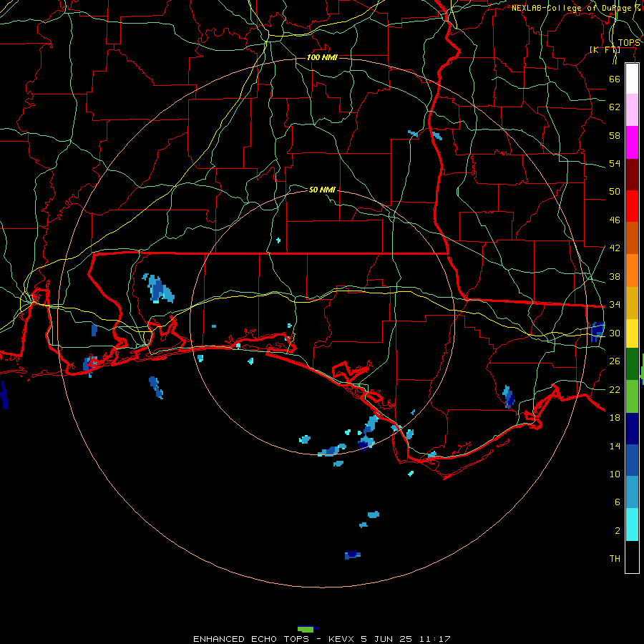Click the white swatch atop the tops legend
Screen dimensions: 644x644
click(632, 79)
